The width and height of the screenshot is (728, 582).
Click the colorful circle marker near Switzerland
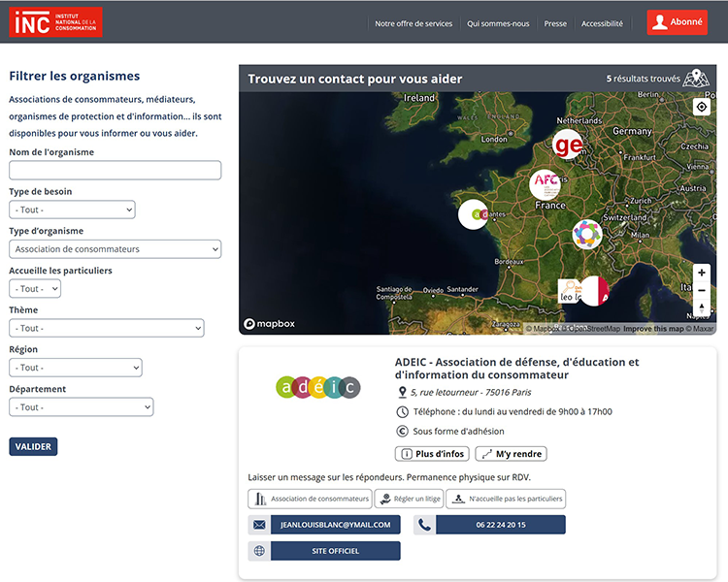pos(586,233)
